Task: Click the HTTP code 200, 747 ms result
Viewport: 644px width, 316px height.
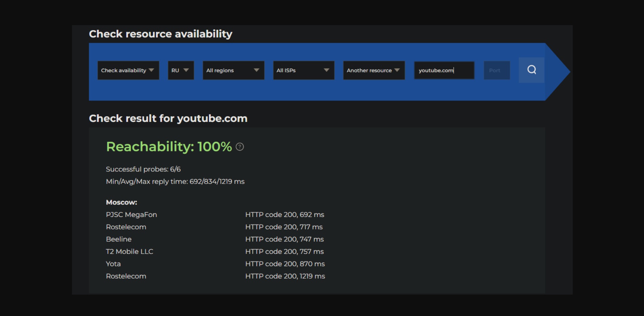Action: pyautogui.click(x=284, y=239)
